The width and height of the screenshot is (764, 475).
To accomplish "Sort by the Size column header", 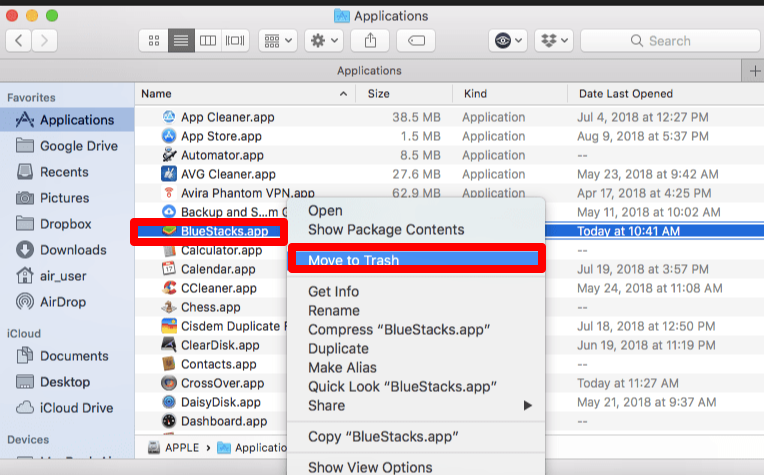I will coord(404,94).
